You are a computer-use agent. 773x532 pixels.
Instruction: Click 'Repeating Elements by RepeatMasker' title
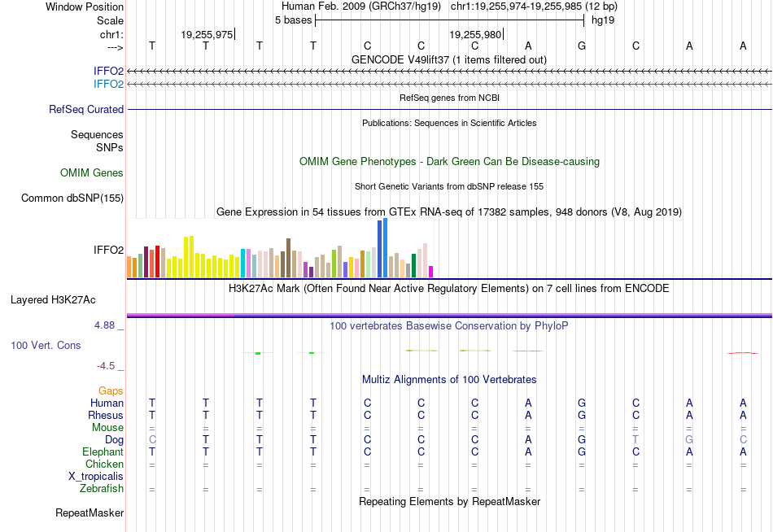click(x=450, y=501)
